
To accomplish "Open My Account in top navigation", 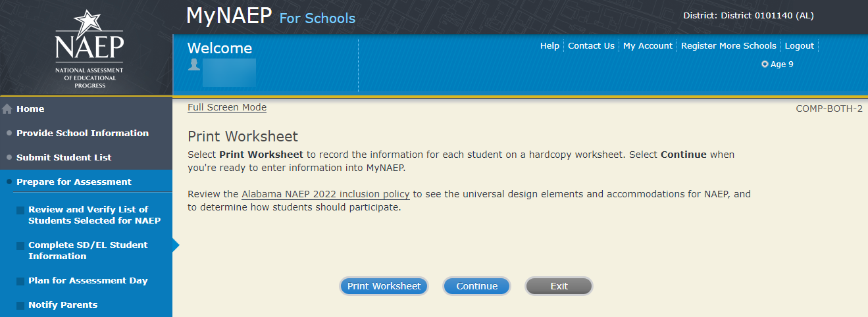I will (648, 46).
